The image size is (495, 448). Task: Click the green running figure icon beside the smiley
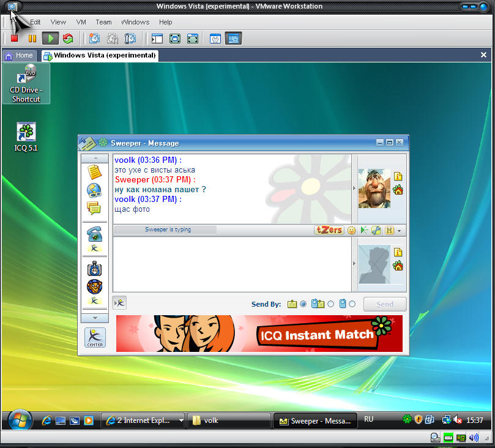click(x=364, y=231)
